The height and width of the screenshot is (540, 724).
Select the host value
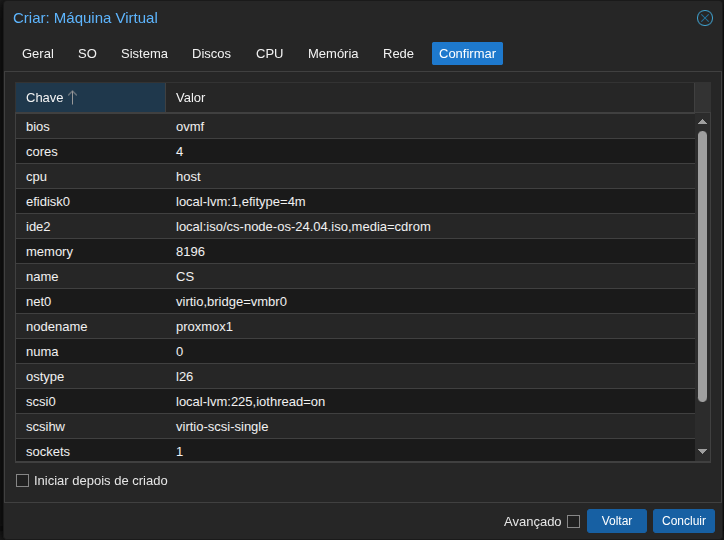pos(188,176)
